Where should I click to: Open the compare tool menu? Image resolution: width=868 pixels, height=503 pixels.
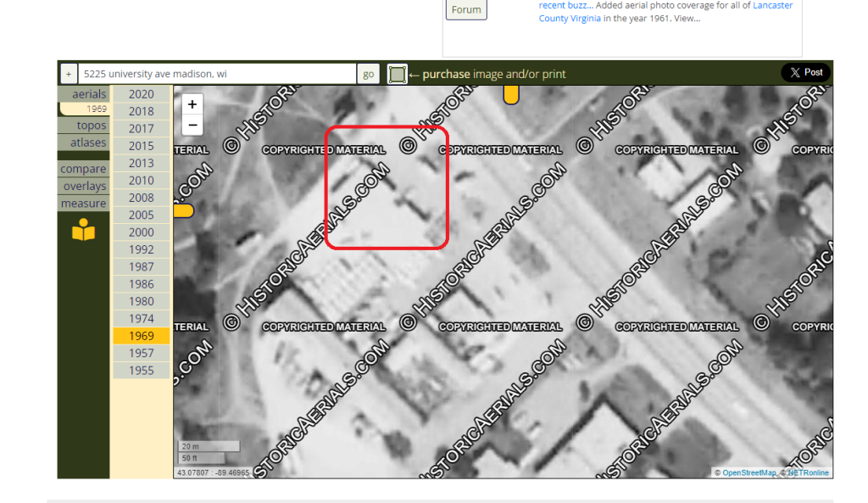point(83,169)
